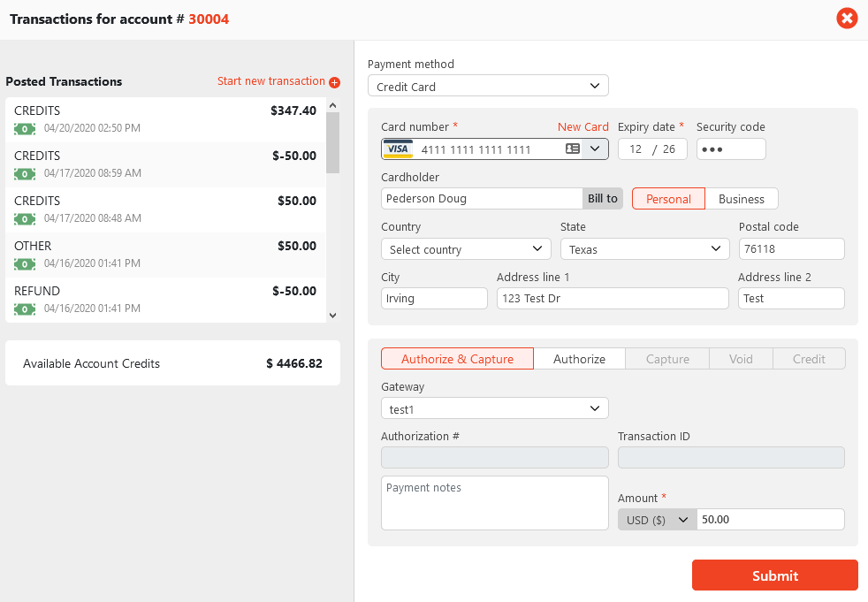Click the VISA logo in card number field
Screen dimensions: 868x602
coord(399,149)
